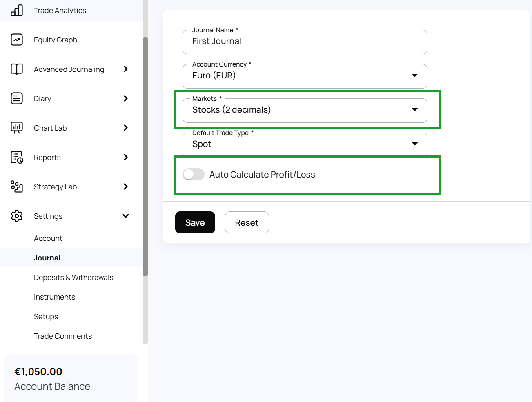The image size is (532, 402).
Task: Expand the Reports submenu chevron
Action: coord(126,158)
